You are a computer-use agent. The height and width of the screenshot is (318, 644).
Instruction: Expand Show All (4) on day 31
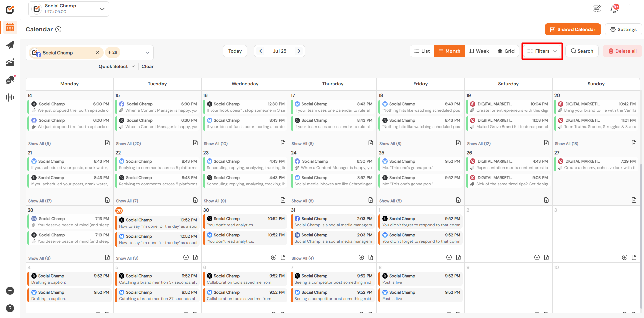(302, 258)
